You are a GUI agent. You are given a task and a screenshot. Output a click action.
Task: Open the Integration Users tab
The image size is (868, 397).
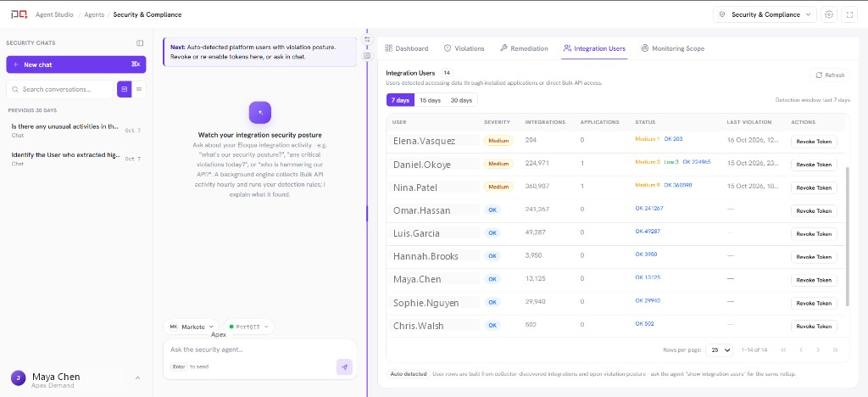(594, 48)
